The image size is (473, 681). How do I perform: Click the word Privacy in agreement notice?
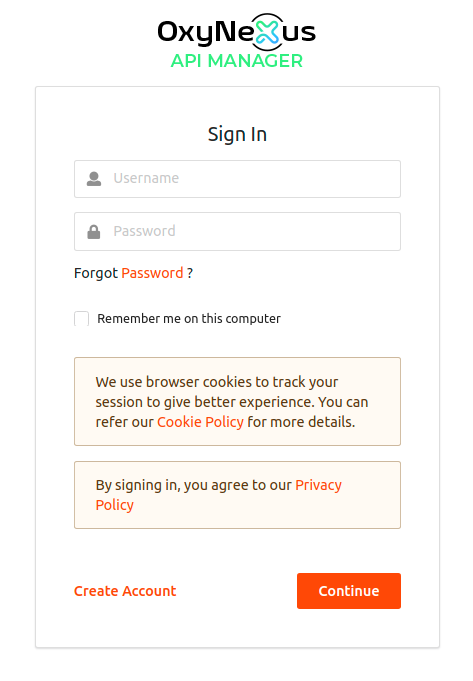[318, 485]
